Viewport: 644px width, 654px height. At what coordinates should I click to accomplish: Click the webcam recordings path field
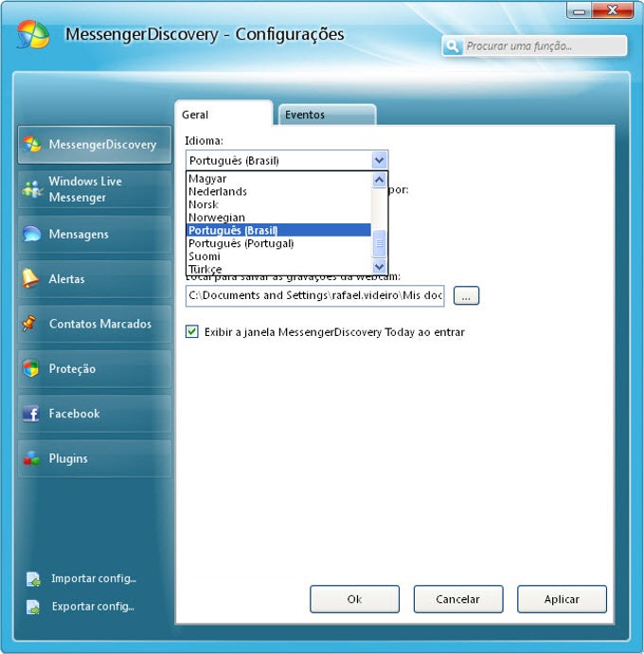[x=315, y=295]
